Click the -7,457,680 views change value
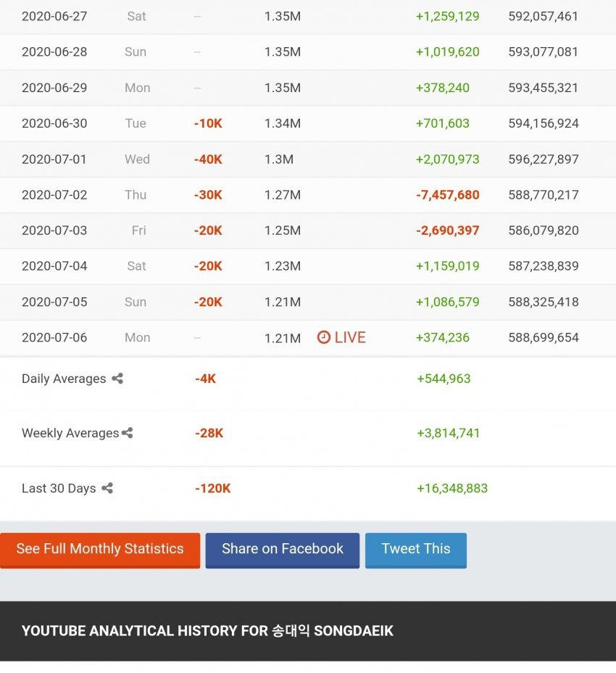Viewport: 616px width, 673px height. (447, 194)
